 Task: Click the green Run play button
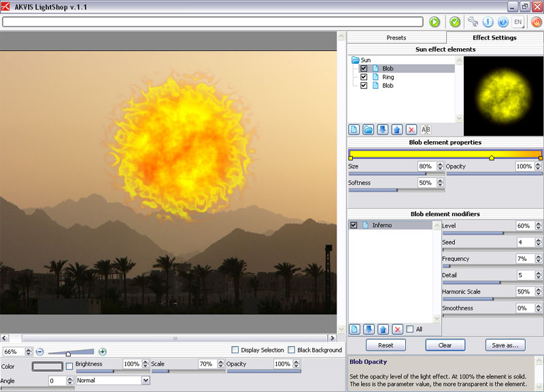pyautogui.click(x=435, y=22)
